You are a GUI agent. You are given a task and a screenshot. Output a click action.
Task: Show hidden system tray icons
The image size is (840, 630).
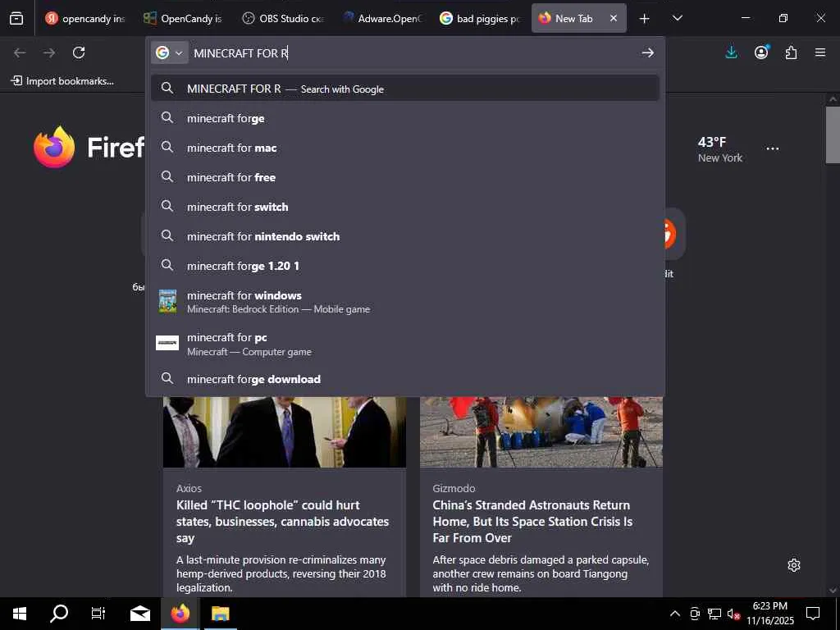[x=675, y=614]
